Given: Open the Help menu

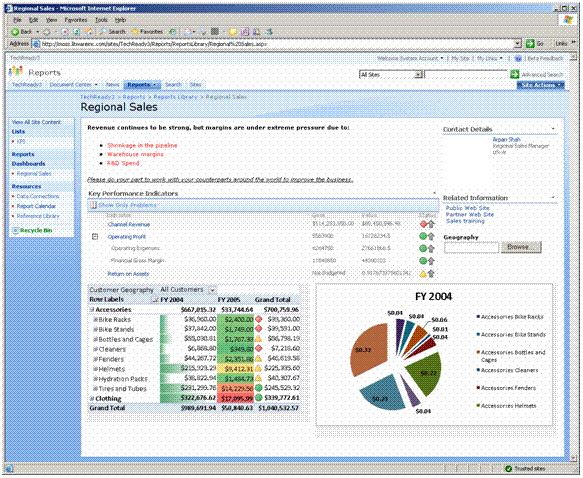Looking at the screenshot, I should tap(120, 20).
